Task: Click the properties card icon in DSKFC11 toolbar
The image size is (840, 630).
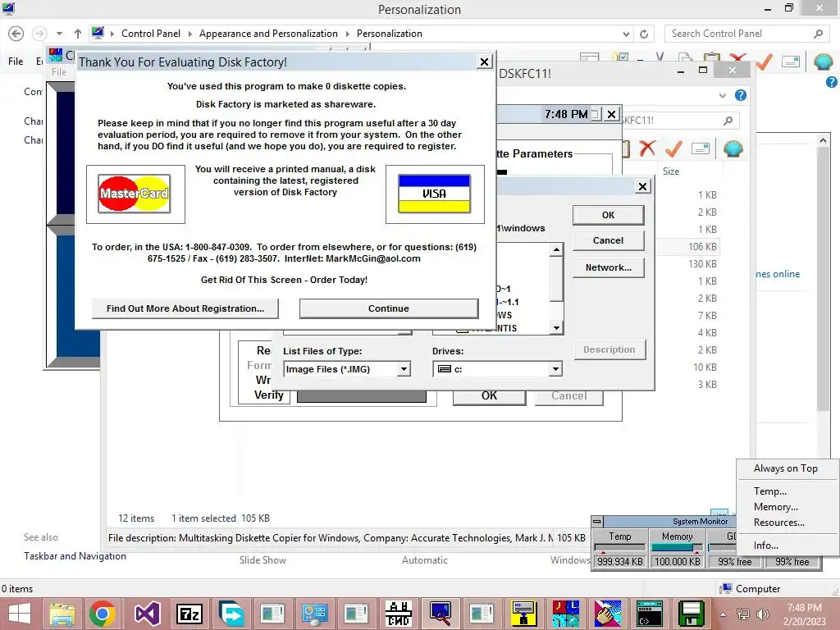Action: [701, 148]
